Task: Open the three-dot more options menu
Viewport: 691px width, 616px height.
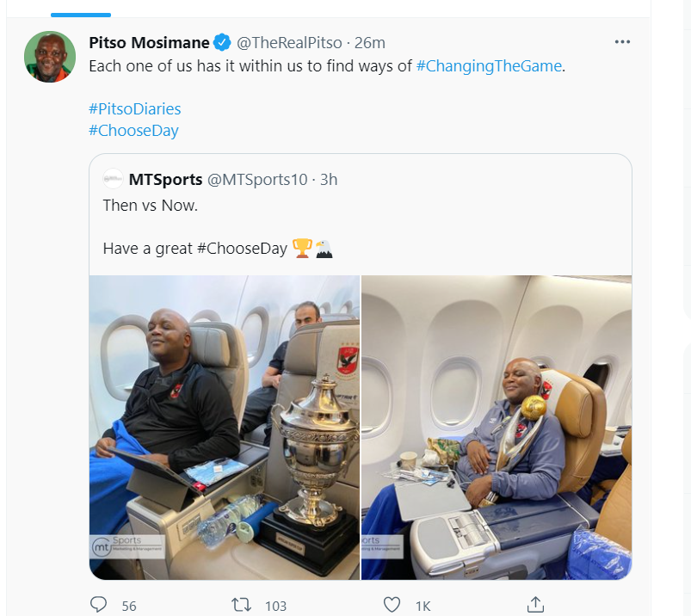Action: coord(622,42)
